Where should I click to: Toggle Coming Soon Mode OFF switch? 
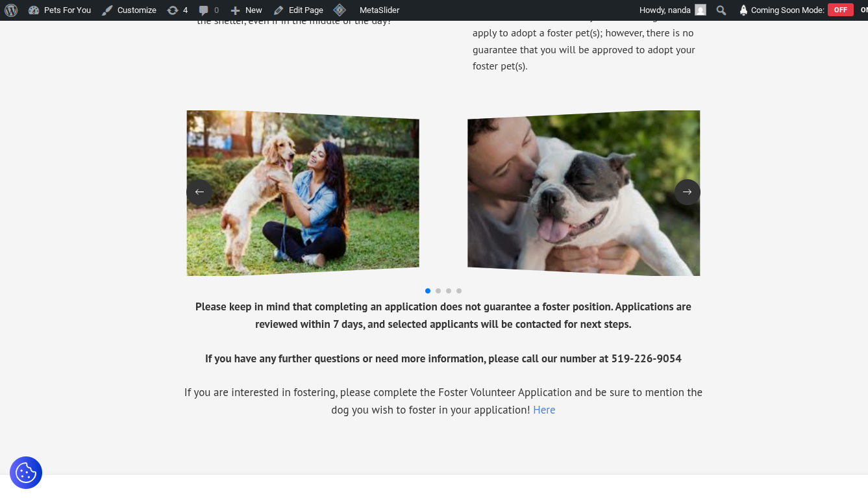840,10
